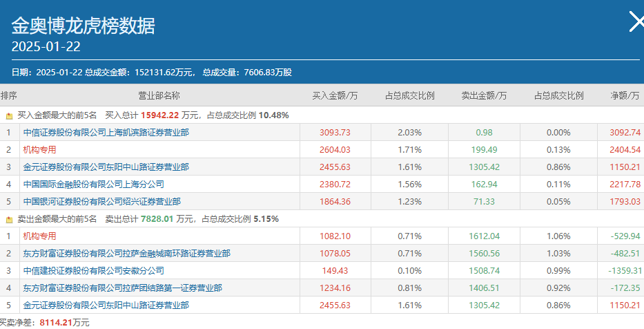Select buy amount 149.43 cell
The width and height of the screenshot is (644, 329).
pos(335,271)
